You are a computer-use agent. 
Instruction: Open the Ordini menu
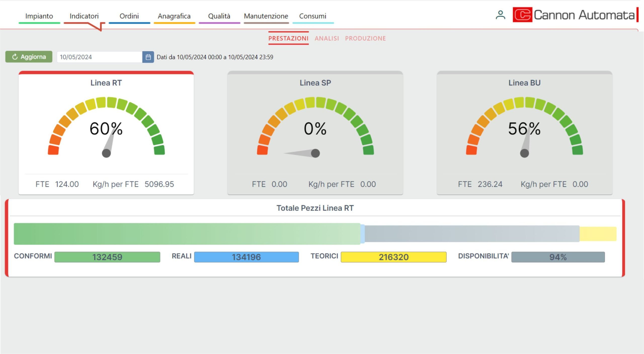[129, 16]
